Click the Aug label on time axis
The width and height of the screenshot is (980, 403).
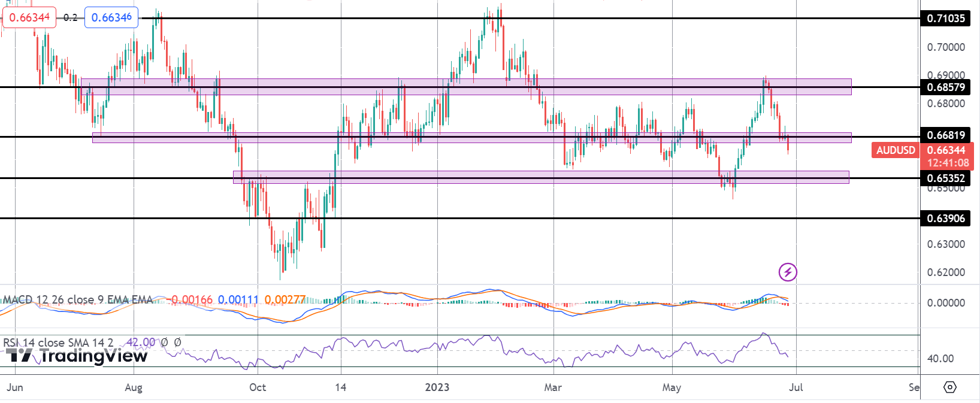(134, 387)
